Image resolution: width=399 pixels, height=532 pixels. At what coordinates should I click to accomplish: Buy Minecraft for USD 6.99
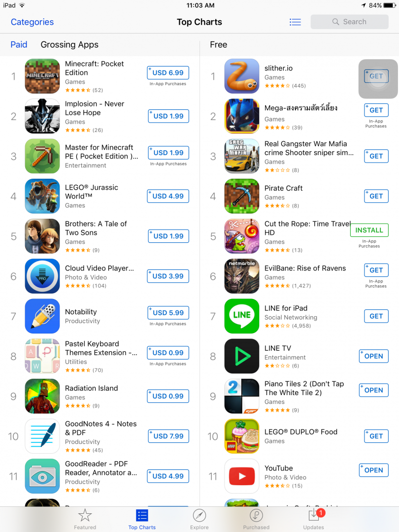168,72
